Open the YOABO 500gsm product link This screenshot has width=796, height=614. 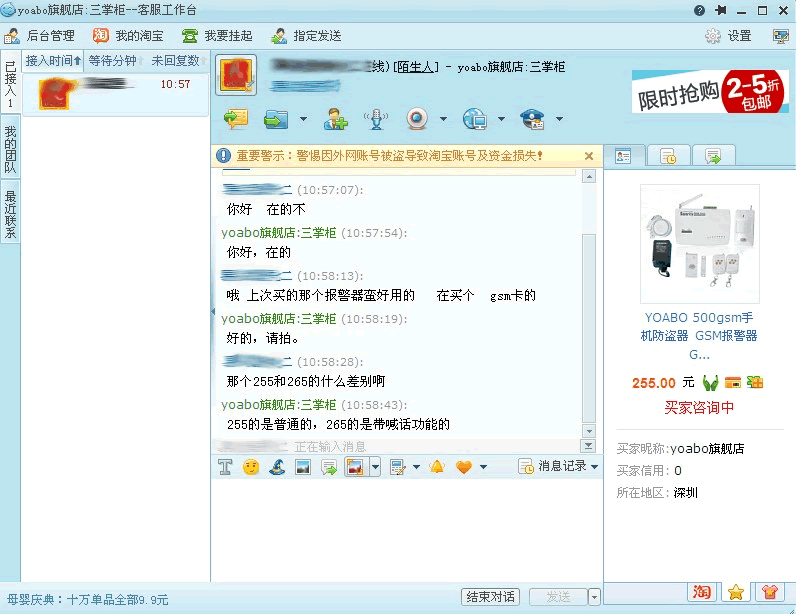click(699, 336)
